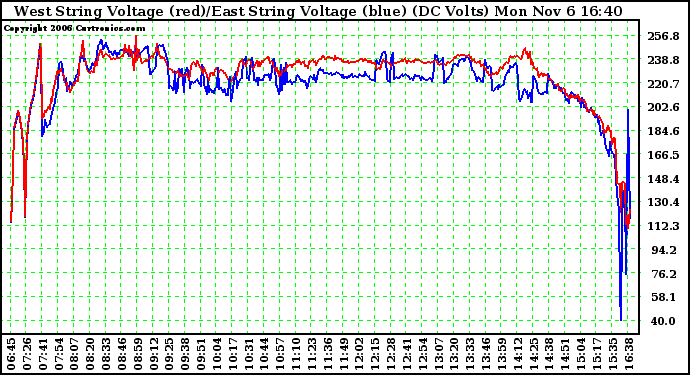Click the 10:17 time label
The height and width of the screenshot is (375, 690).
click(x=233, y=353)
